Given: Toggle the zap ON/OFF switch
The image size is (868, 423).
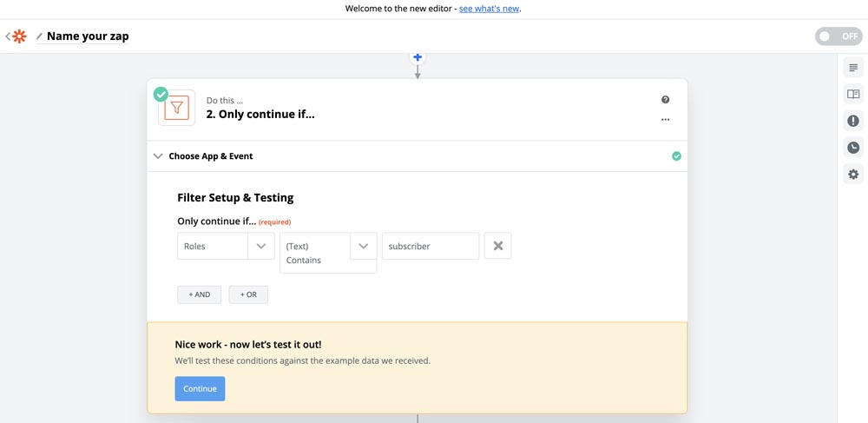Looking at the screenshot, I should click(x=838, y=36).
